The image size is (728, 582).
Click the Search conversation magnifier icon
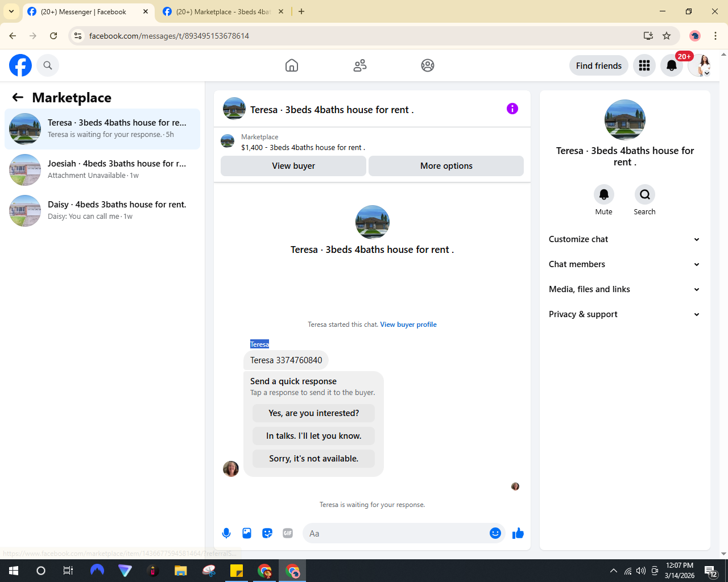[x=645, y=194]
